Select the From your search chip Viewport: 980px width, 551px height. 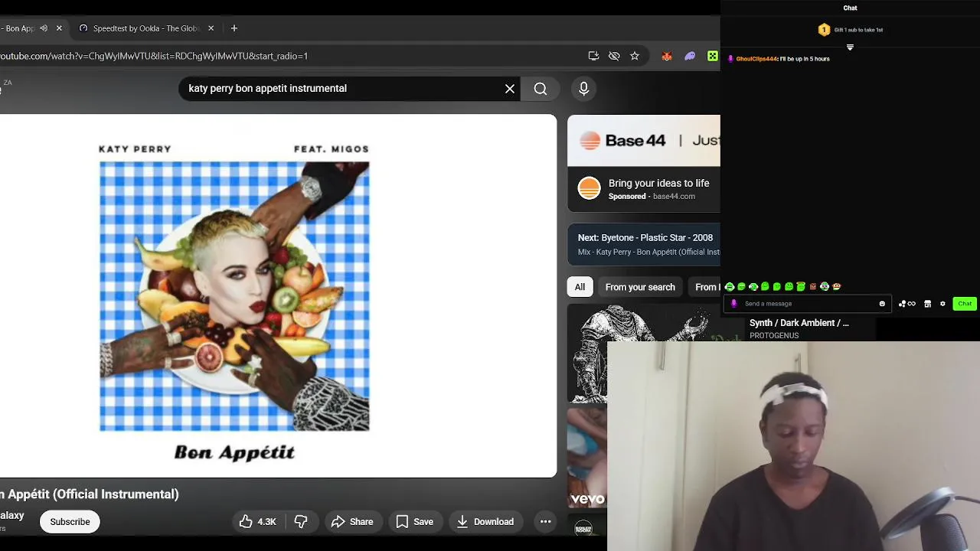click(x=640, y=287)
